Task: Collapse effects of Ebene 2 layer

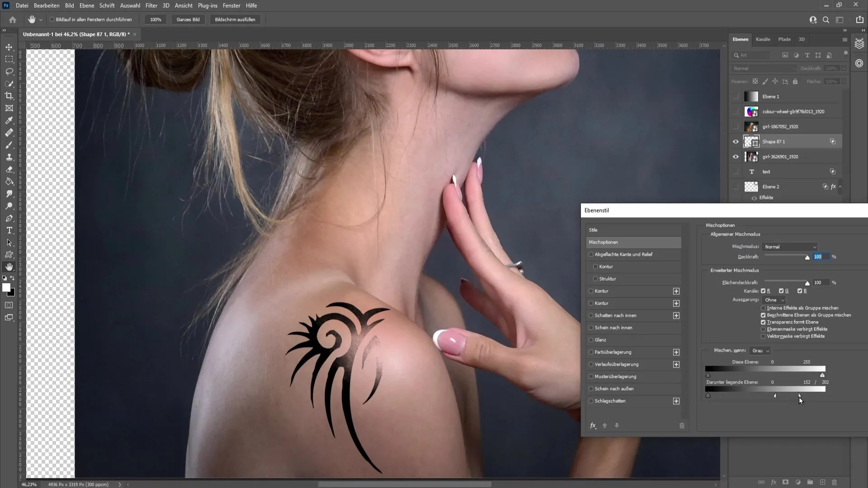Action: [x=840, y=187]
